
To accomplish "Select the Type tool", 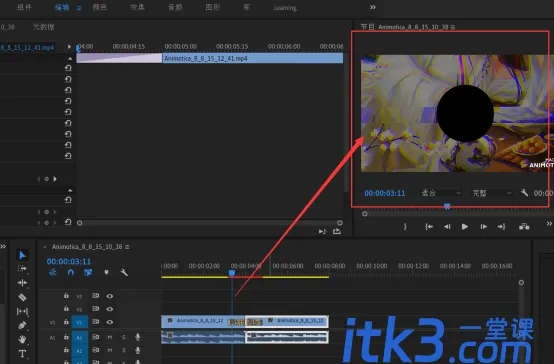I will click(x=22, y=353).
